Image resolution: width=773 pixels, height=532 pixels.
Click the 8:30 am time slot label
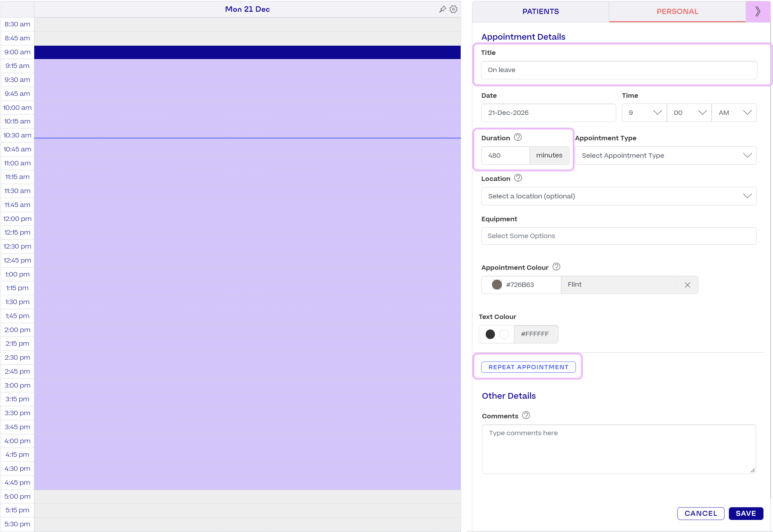coord(17,24)
